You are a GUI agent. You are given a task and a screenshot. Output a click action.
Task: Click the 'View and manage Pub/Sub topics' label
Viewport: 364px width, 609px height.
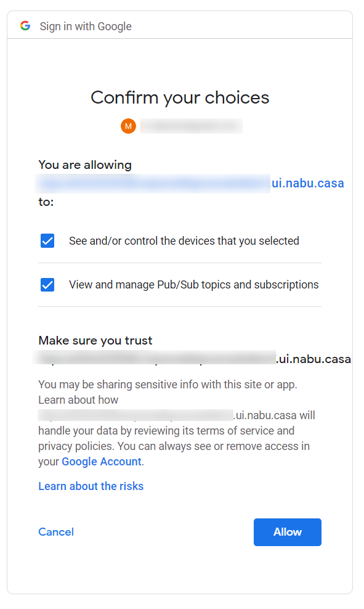click(x=193, y=285)
